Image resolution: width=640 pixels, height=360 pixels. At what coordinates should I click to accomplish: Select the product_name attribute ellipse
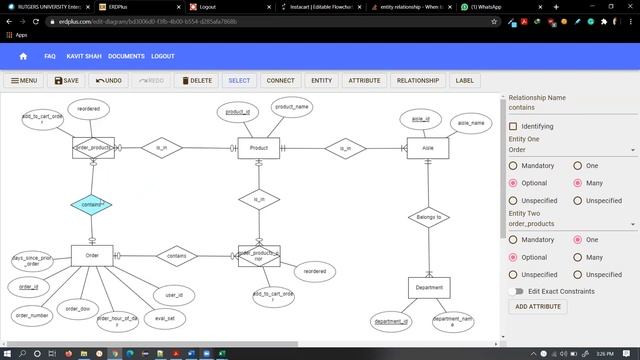292,107
